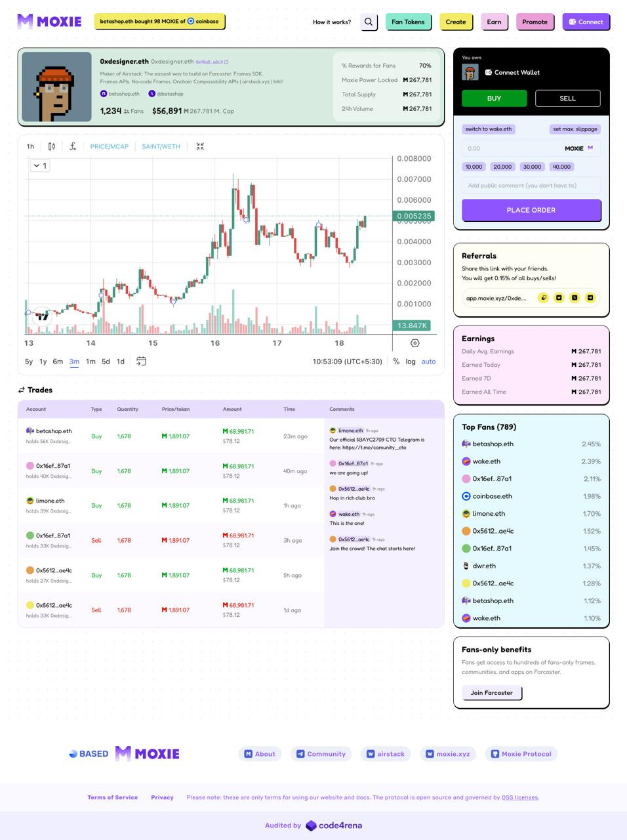The image size is (627, 840).
Task: Open MOXIE token selector in amount field
Action: (579, 148)
